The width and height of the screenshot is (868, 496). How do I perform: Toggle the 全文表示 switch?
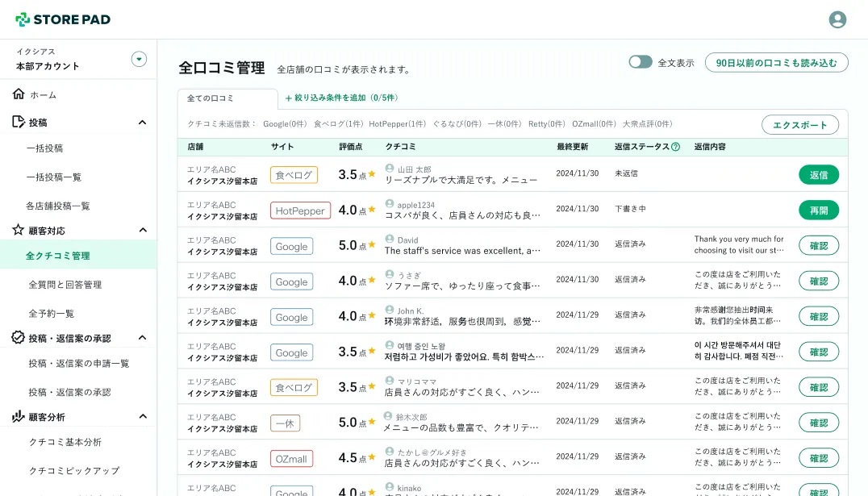[641, 62]
